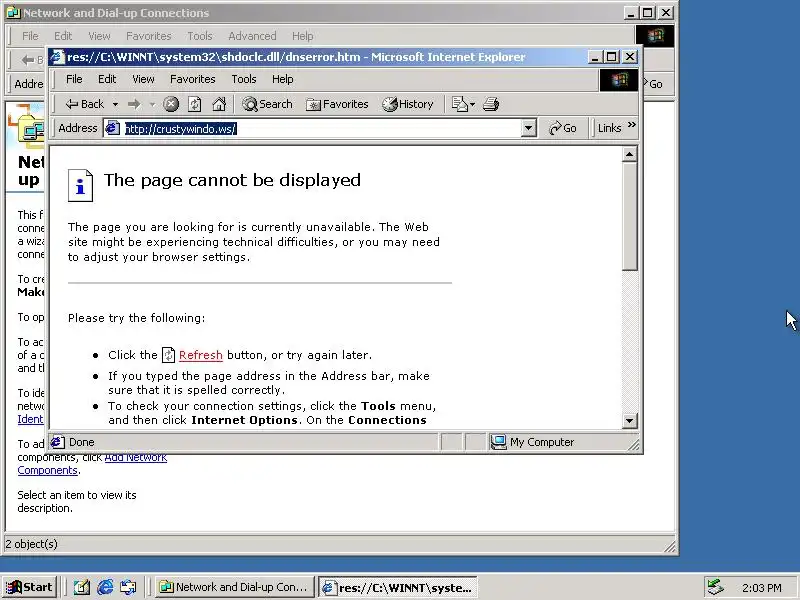Image resolution: width=800 pixels, height=600 pixels.
Task: Open the Back history dropdown arrow
Action: coord(115,105)
